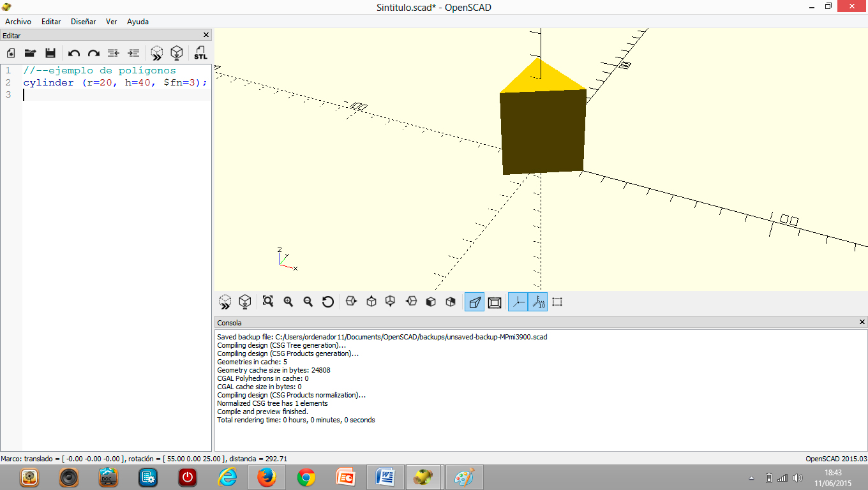Viewport: 868px width, 490px height.
Task: Reset the 3D view
Action: pyautogui.click(x=328, y=302)
